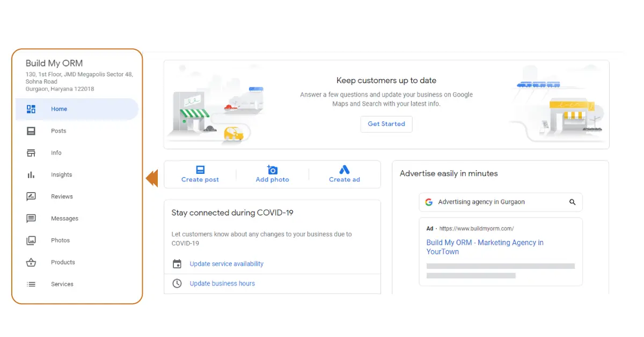Image resolution: width=644 pixels, height=337 pixels.
Task: Click the Insights bar chart icon
Action: pyautogui.click(x=31, y=175)
